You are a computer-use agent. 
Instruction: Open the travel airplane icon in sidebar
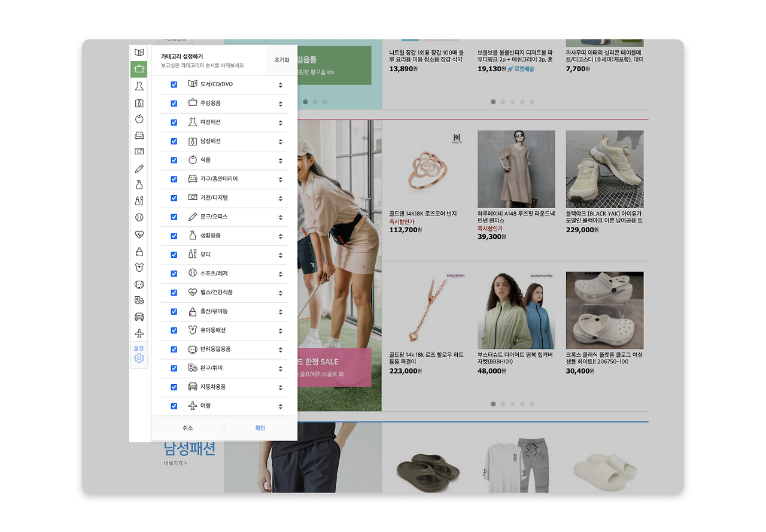[139, 333]
